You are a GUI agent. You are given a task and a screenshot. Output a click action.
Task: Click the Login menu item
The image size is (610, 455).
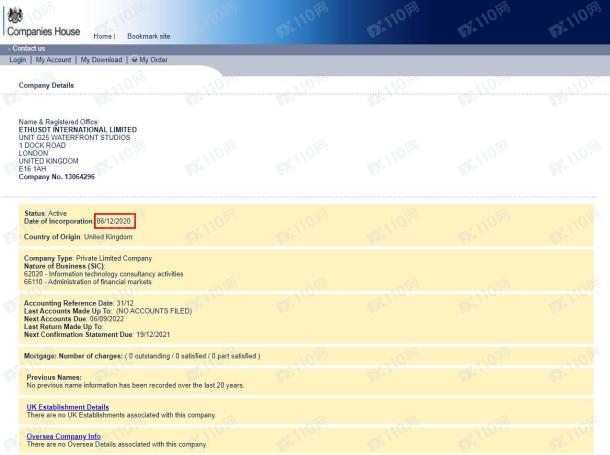(18, 60)
